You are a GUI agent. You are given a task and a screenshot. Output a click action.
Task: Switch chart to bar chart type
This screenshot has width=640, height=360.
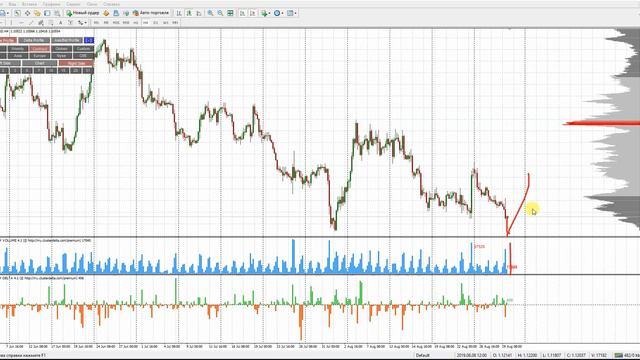[179, 13]
